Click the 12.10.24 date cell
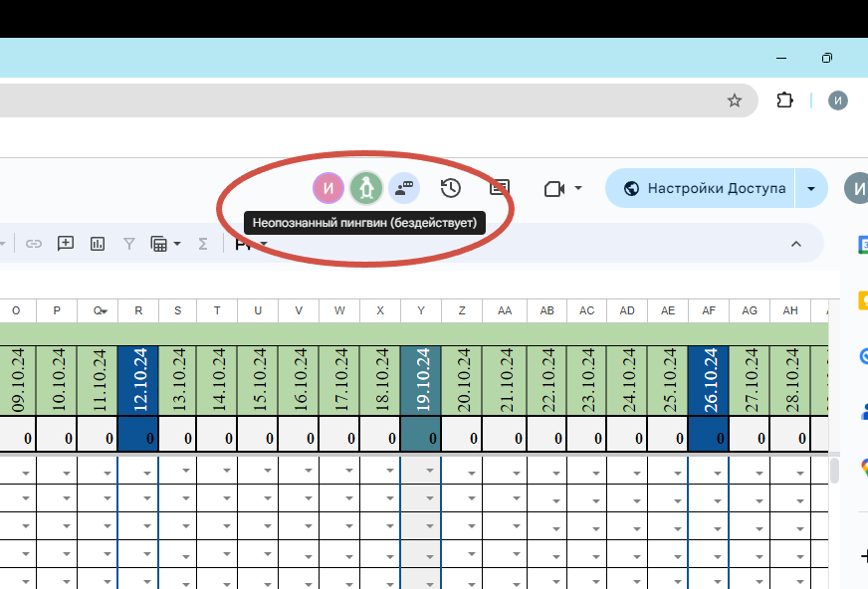Screen dimensions: 868x589 coord(138,380)
